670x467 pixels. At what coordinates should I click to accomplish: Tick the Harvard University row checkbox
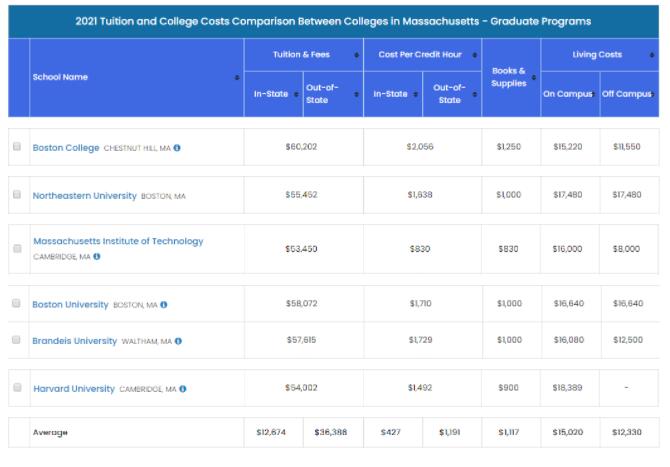[17, 388]
